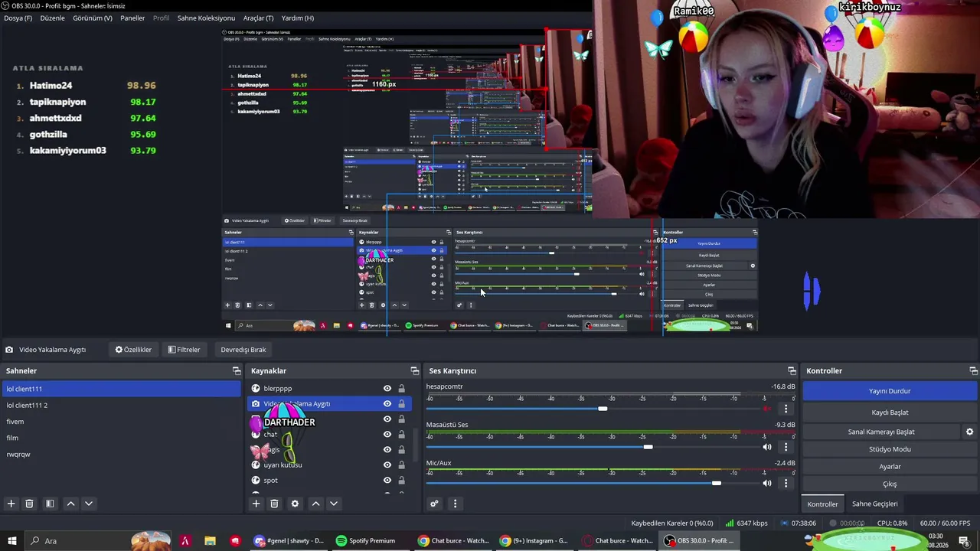Undock the Kaynaklar panel with its float icon
980x551 pixels.
click(x=415, y=370)
